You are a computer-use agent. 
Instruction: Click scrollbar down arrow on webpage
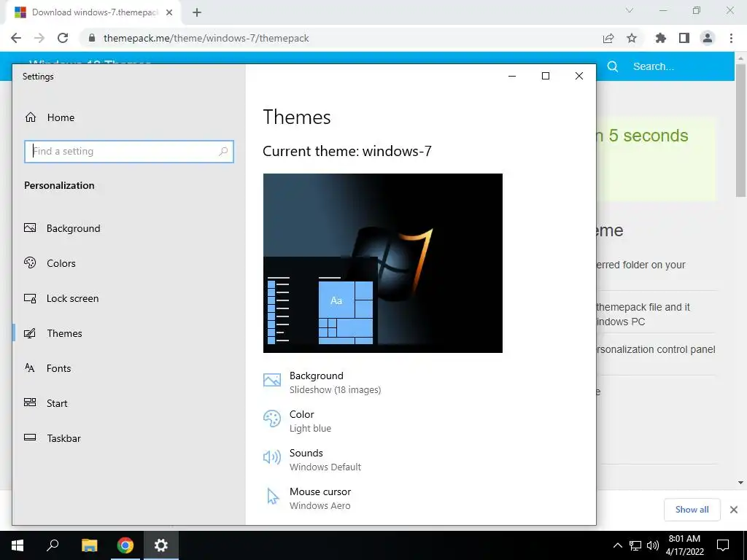[x=740, y=483]
